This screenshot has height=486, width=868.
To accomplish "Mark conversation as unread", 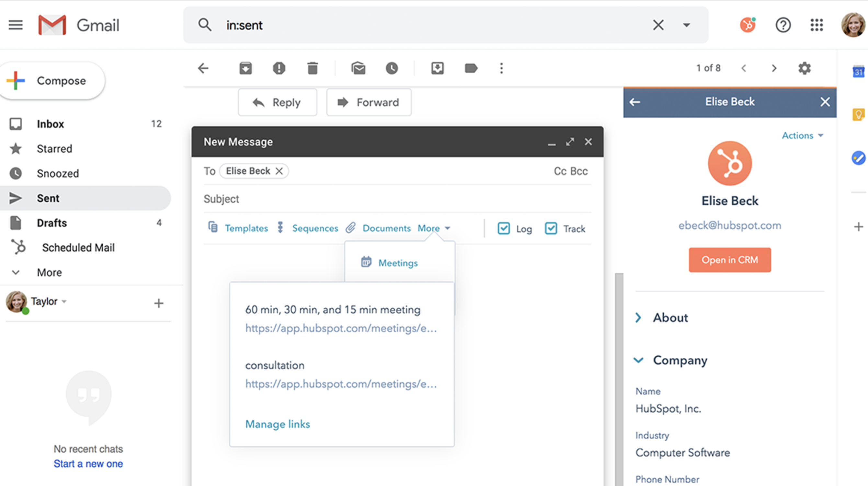I will click(358, 68).
